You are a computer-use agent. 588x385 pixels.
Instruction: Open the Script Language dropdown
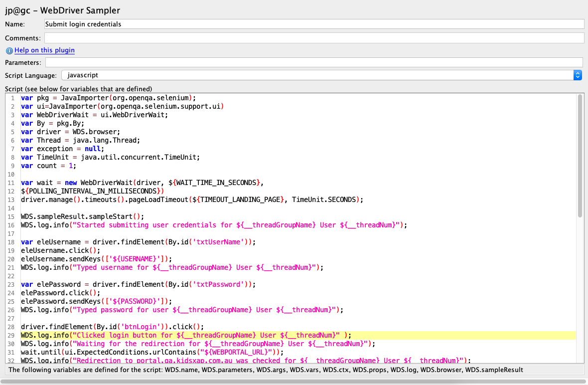click(x=321, y=75)
